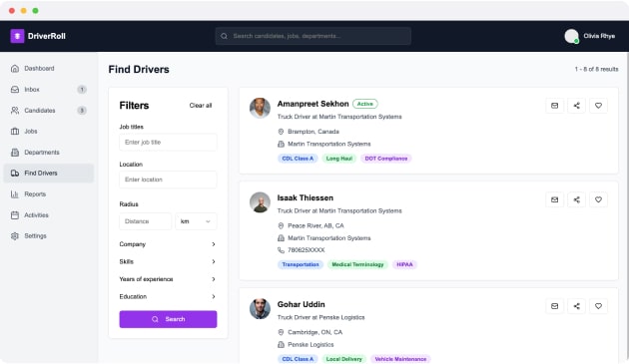Image resolution: width=629 pixels, height=364 pixels.
Task: Focus the Enter job title field
Action: [x=168, y=143]
